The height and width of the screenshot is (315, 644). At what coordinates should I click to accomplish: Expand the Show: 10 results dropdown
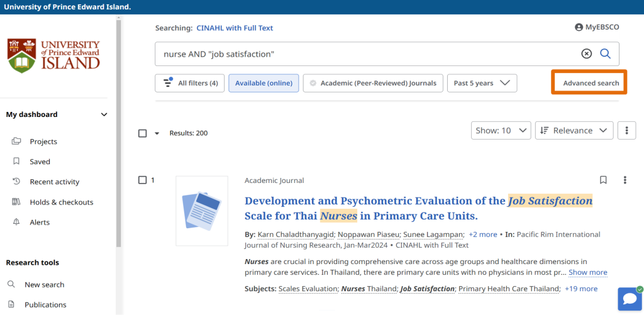point(501,131)
